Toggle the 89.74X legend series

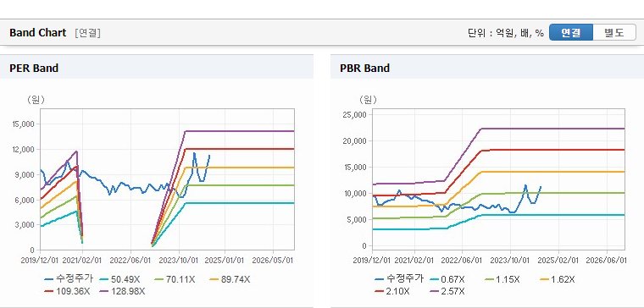[x=230, y=279]
